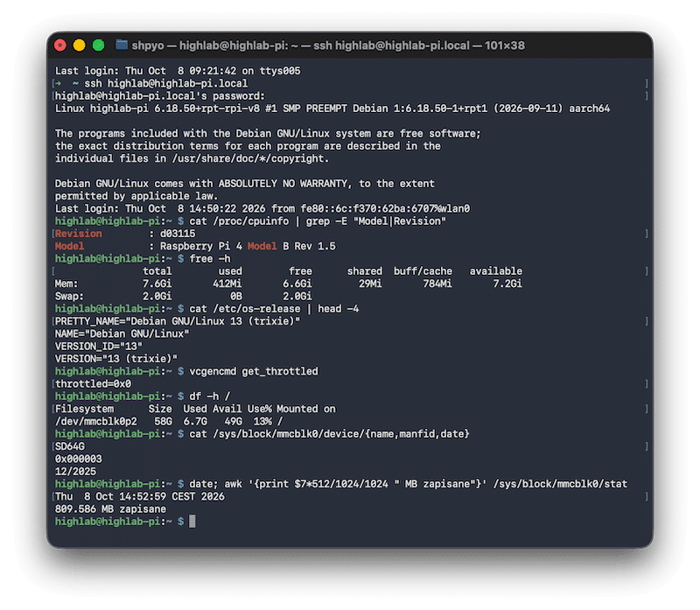This screenshot has width=700, height=610.
Task: Zoom the window with the green button
Action: [99, 46]
